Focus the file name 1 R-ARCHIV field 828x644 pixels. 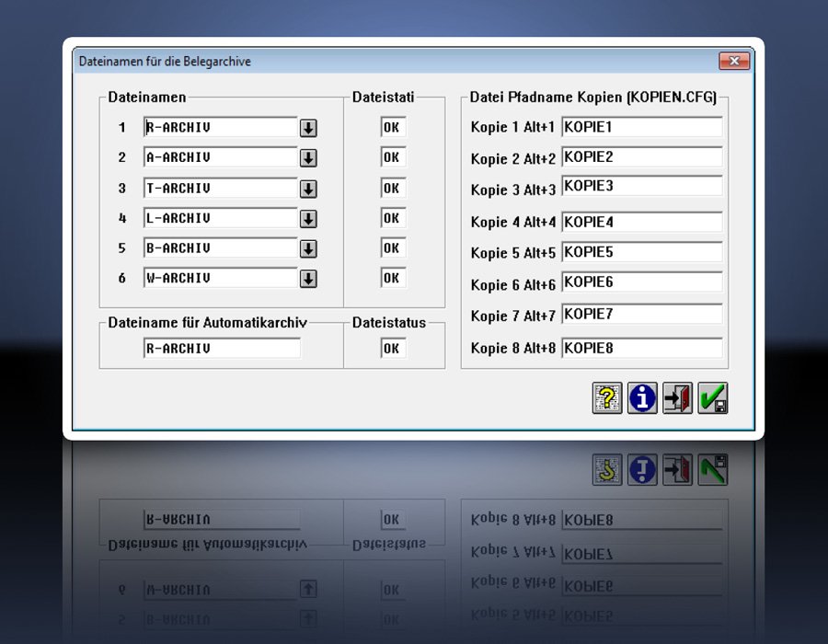(x=220, y=127)
